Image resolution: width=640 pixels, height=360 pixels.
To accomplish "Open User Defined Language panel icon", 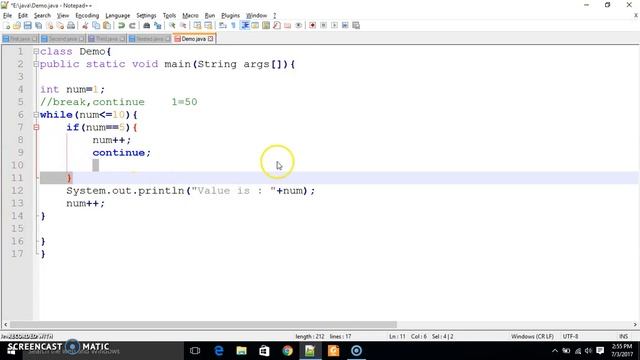I will click(255, 25).
